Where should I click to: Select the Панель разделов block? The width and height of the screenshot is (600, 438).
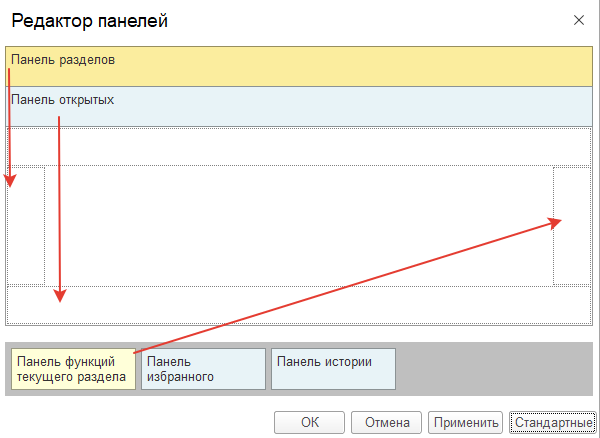[299, 67]
